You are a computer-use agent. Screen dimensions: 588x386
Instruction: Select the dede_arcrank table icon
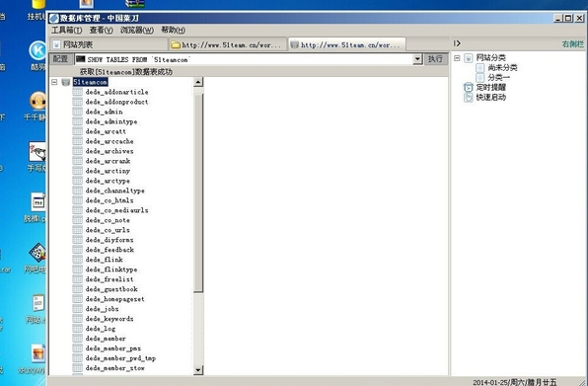click(78, 161)
